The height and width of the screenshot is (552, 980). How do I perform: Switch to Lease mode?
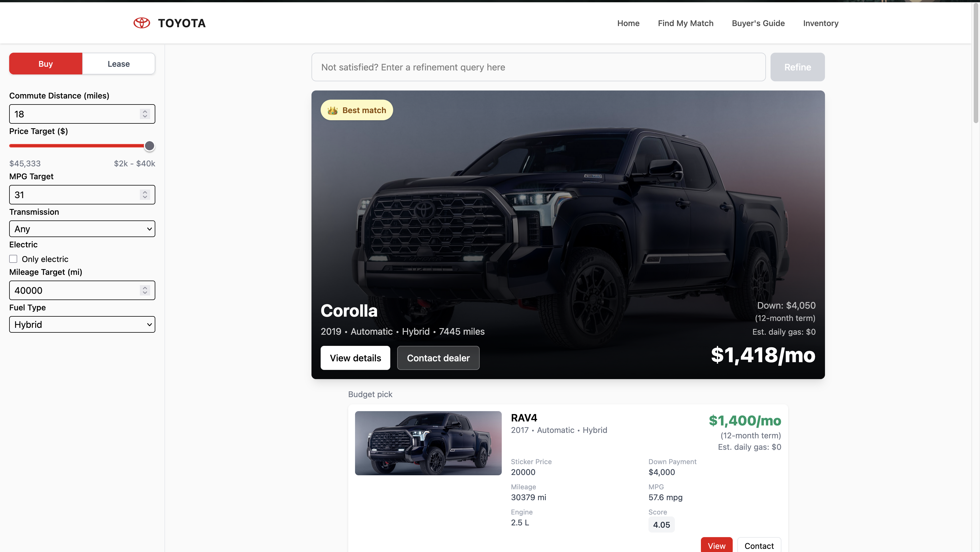pos(119,64)
